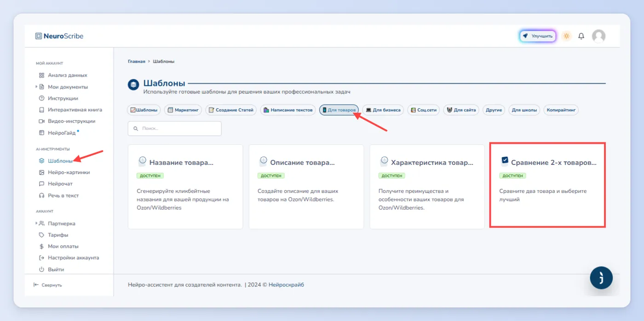Open the Соц.сети category tab

pyautogui.click(x=424, y=110)
